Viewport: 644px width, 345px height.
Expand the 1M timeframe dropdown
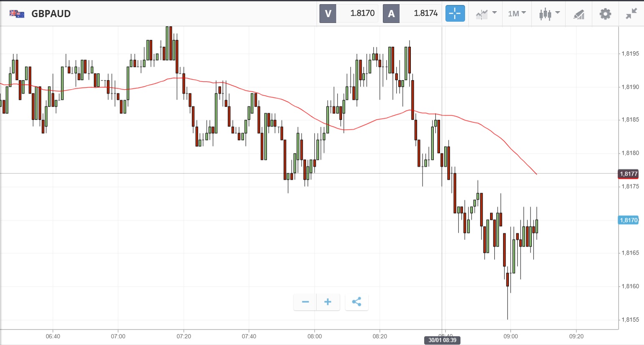point(517,14)
